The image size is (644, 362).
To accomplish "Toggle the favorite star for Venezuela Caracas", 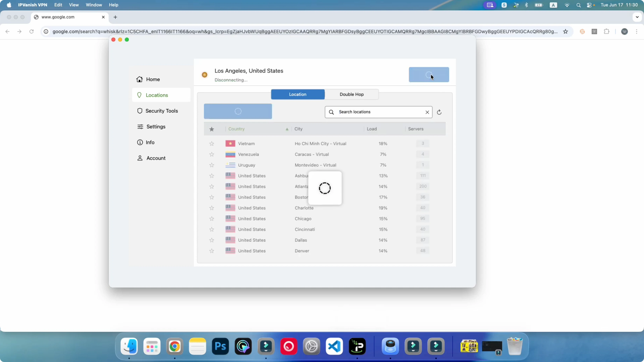I will 212,154.
